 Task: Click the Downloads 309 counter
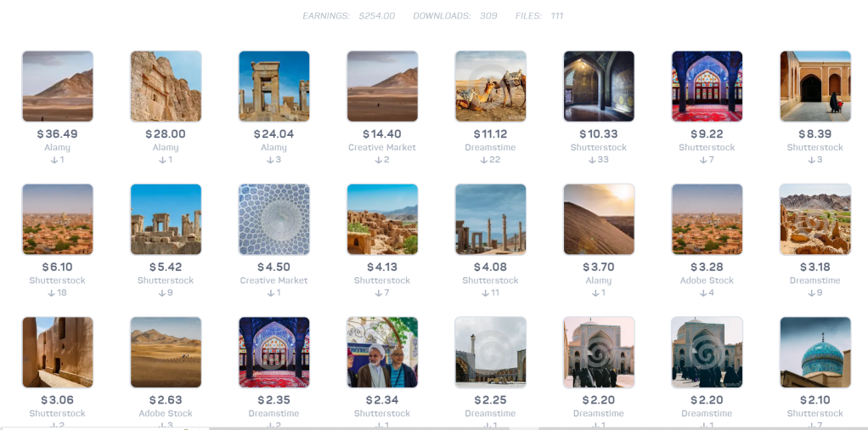455,16
